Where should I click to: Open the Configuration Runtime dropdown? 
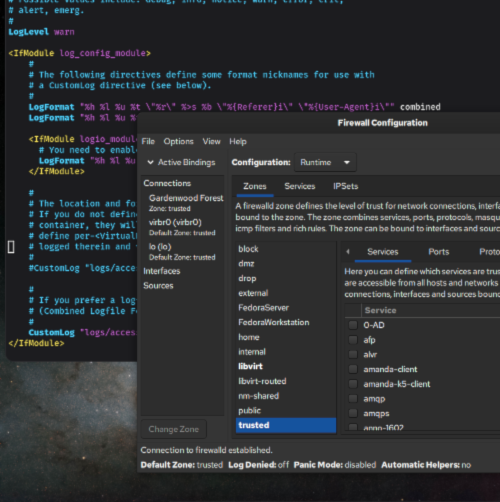point(325,162)
